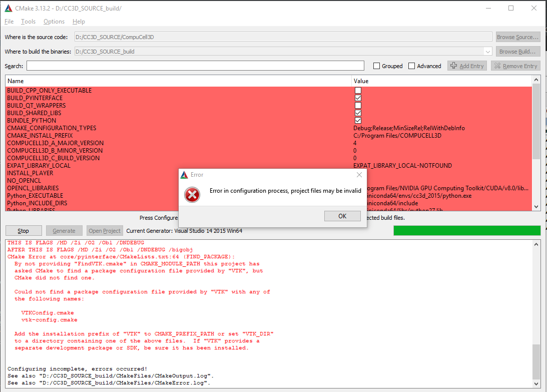The height and width of the screenshot is (392, 547).
Task: Expand the build binaries path dropdown
Action: click(x=487, y=52)
